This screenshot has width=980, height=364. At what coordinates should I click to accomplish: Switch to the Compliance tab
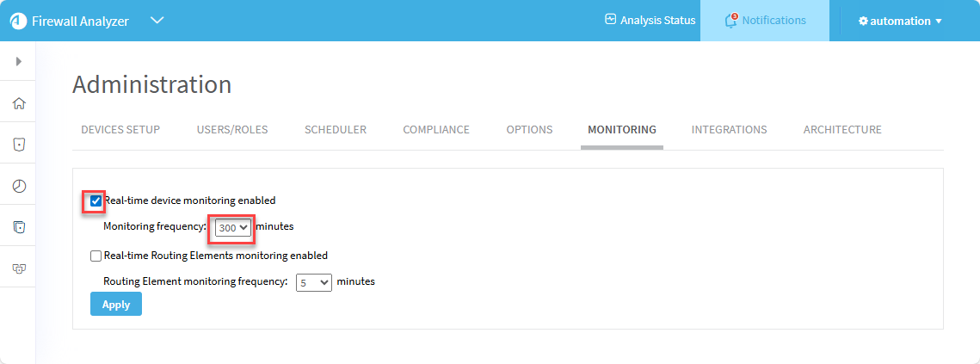tap(436, 130)
